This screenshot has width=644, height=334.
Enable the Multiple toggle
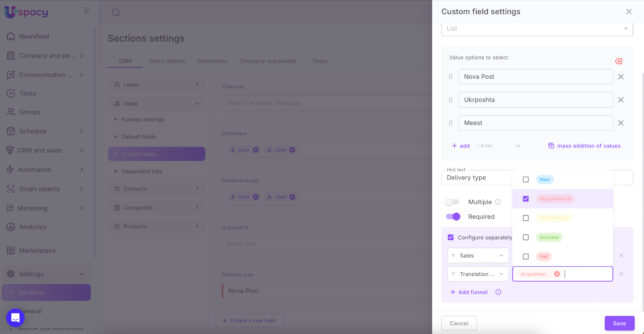click(x=452, y=202)
